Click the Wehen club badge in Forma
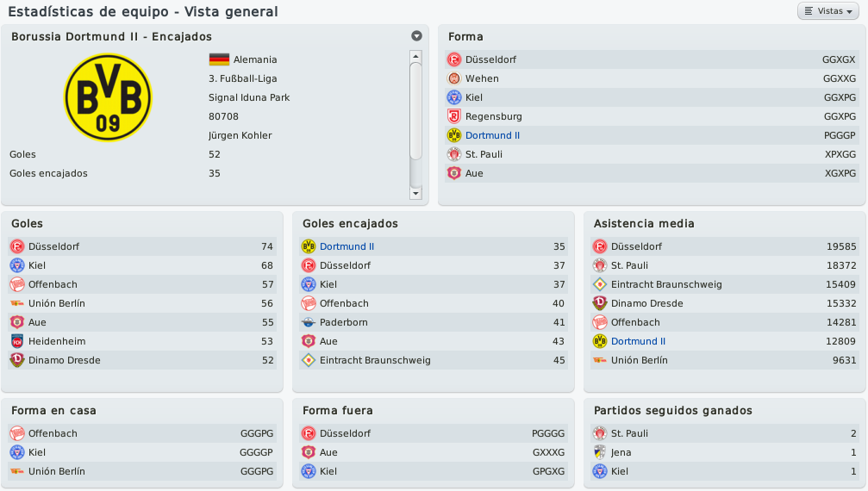This screenshot has width=868, height=491. (454, 78)
